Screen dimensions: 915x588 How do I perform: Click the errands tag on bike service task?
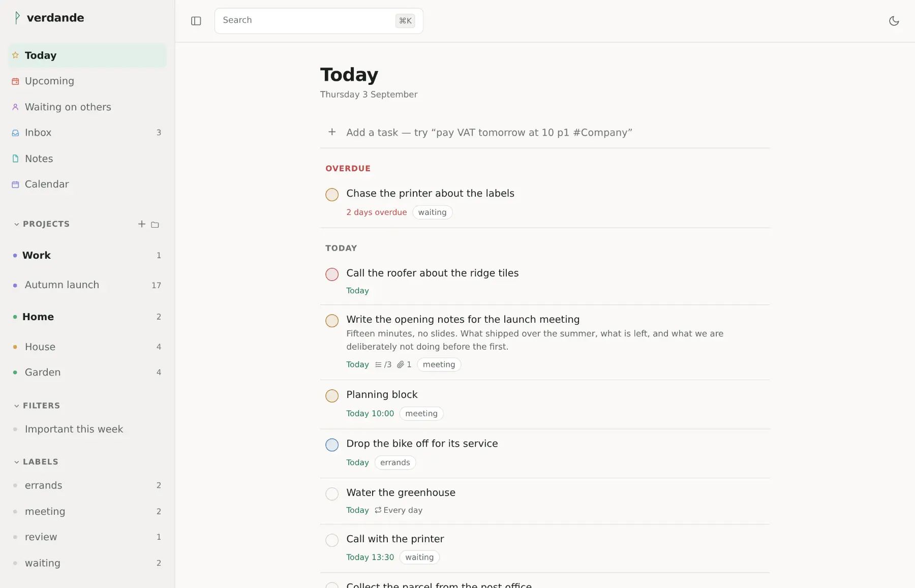coord(395,462)
